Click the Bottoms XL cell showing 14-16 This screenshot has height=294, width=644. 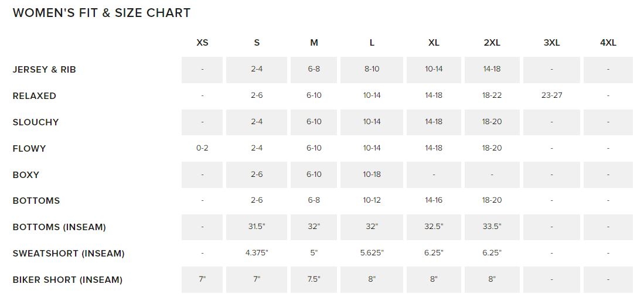434,200
